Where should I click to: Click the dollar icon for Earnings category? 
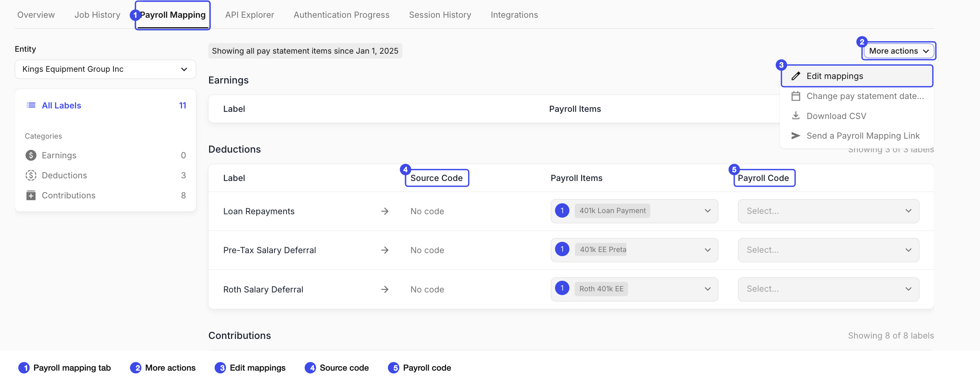coord(31,155)
